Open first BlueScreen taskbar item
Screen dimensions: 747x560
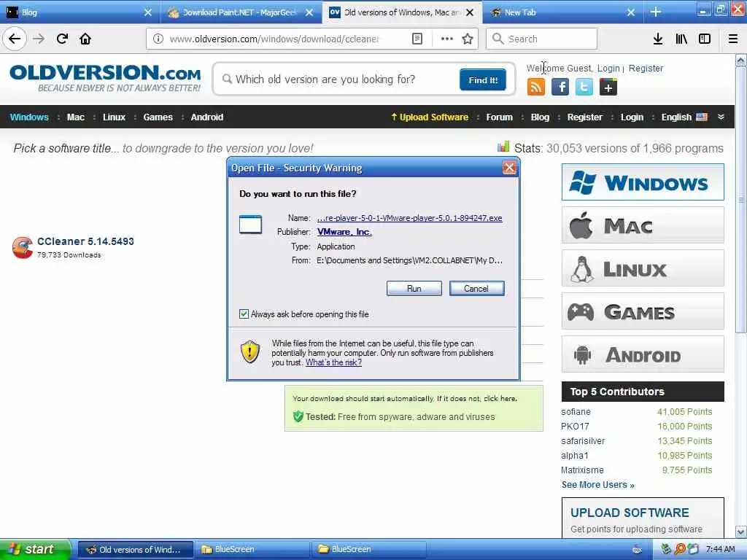pyautogui.click(x=252, y=549)
